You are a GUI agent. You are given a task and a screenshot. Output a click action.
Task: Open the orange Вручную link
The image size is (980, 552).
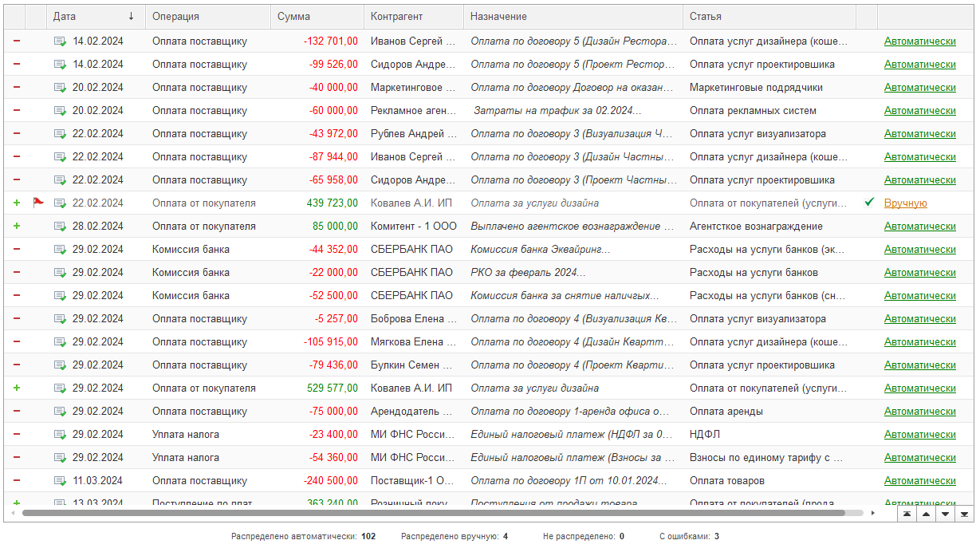(x=906, y=203)
